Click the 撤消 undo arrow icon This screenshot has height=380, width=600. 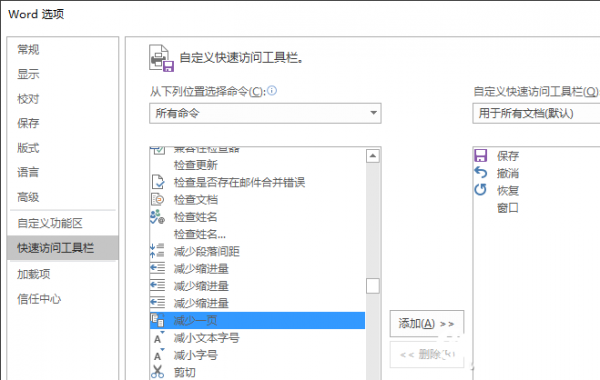tap(481, 173)
